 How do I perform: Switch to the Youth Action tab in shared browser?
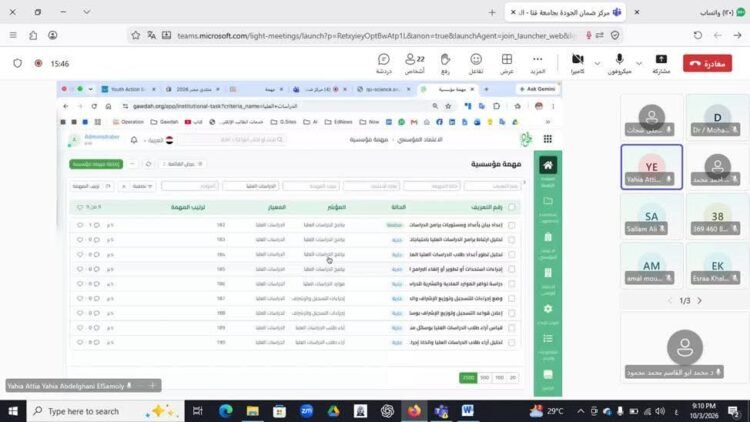(128, 89)
